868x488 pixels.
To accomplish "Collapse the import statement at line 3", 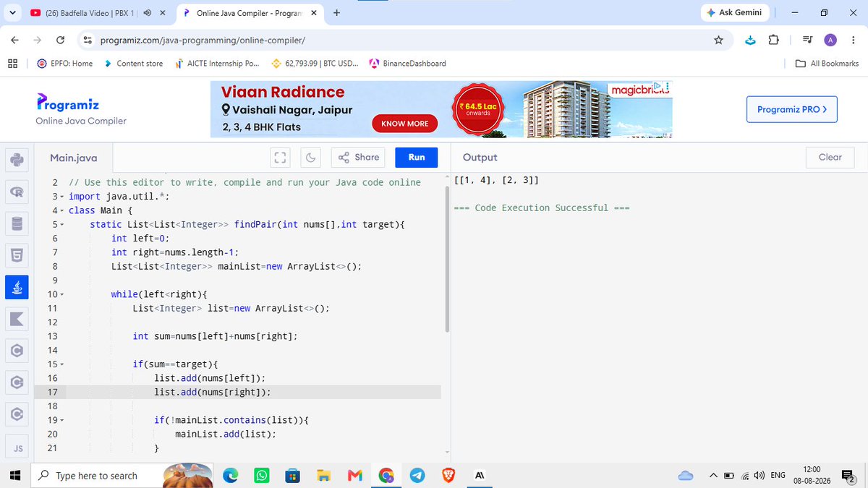I will [62, 197].
